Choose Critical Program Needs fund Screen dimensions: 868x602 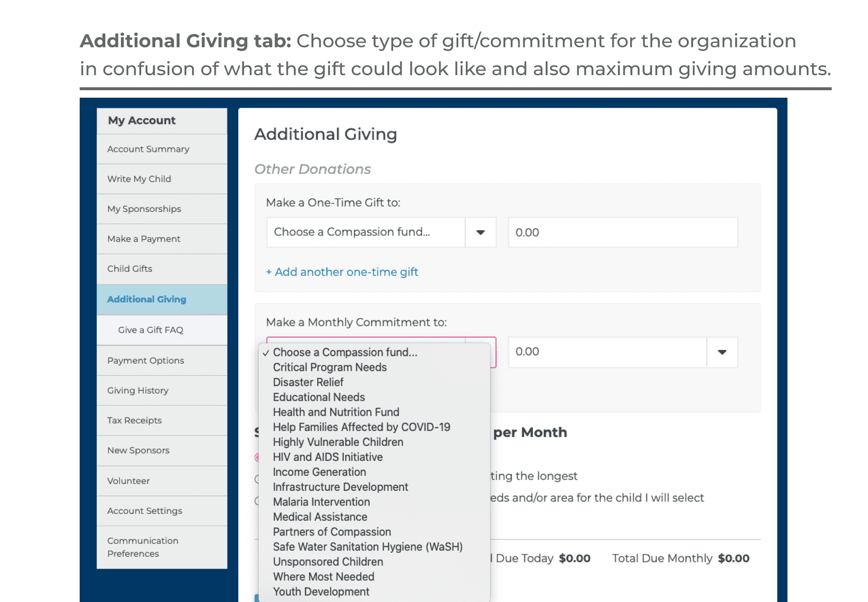click(374, 367)
